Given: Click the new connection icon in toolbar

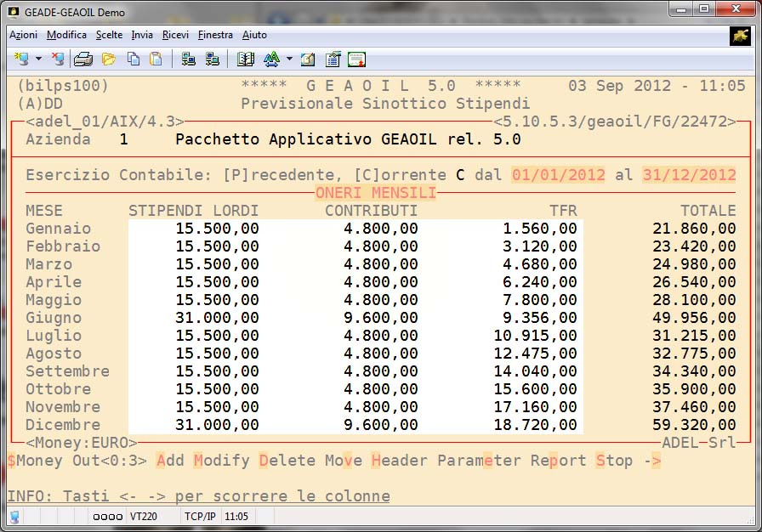Looking at the screenshot, I should [21, 59].
